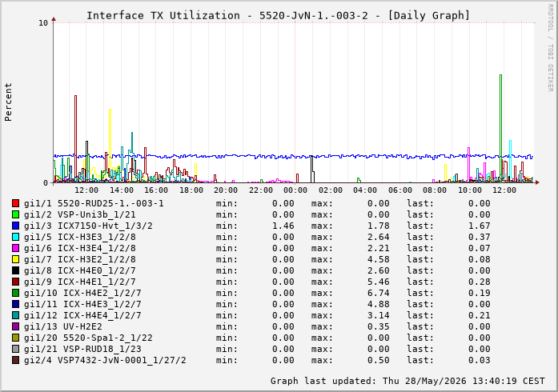Click the gi1/3 min value 1.46
The image size is (558, 392).
pos(283,226)
